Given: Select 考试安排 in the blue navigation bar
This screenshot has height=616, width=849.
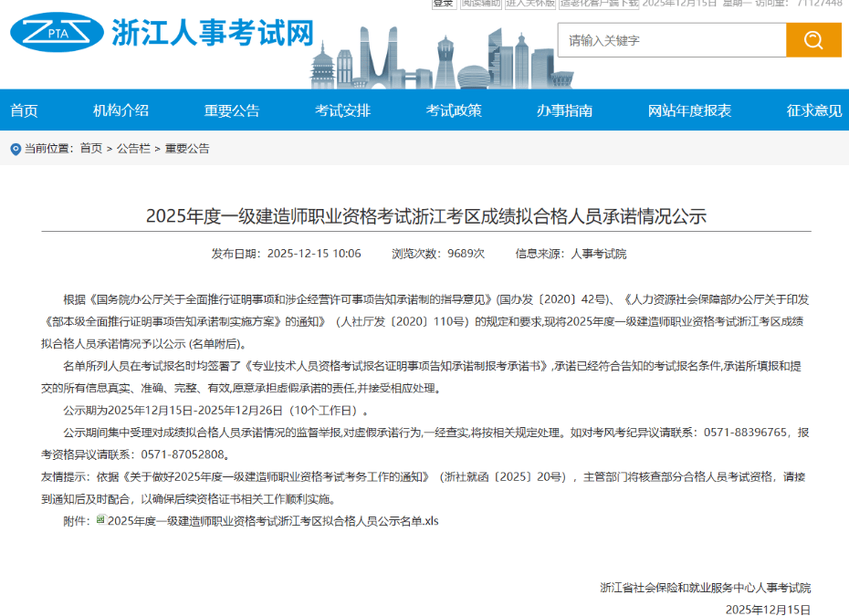Looking at the screenshot, I should pos(343,110).
